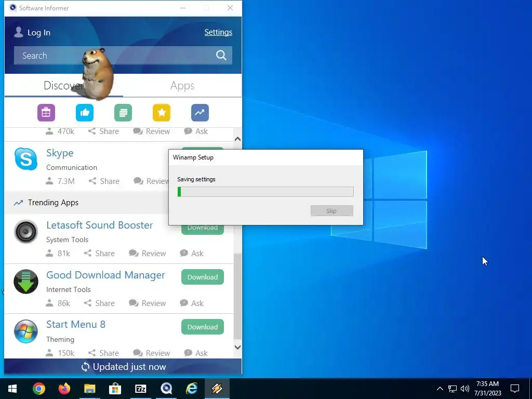Download Good Download Manager
532x399 pixels.
(203, 277)
